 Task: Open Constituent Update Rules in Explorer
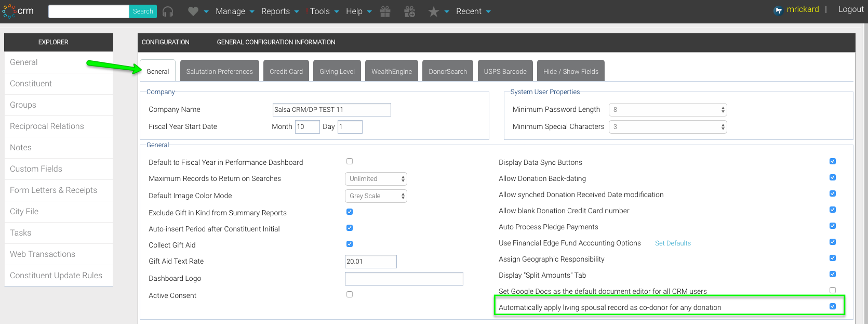[x=59, y=276]
